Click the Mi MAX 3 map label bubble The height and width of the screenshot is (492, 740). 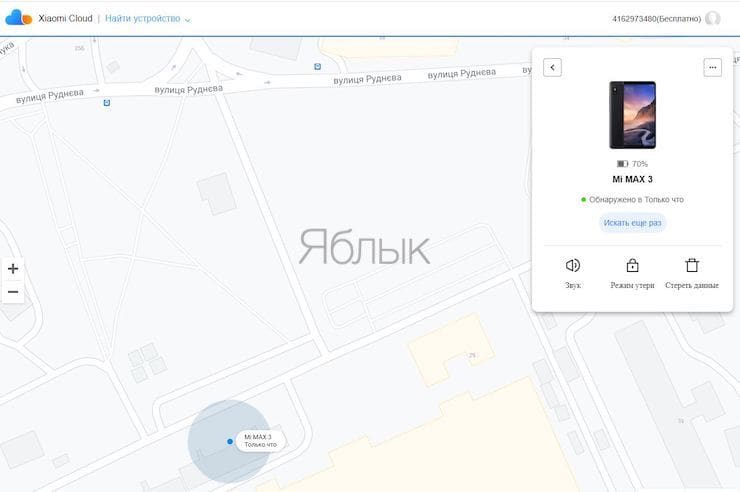coord(261,441)
